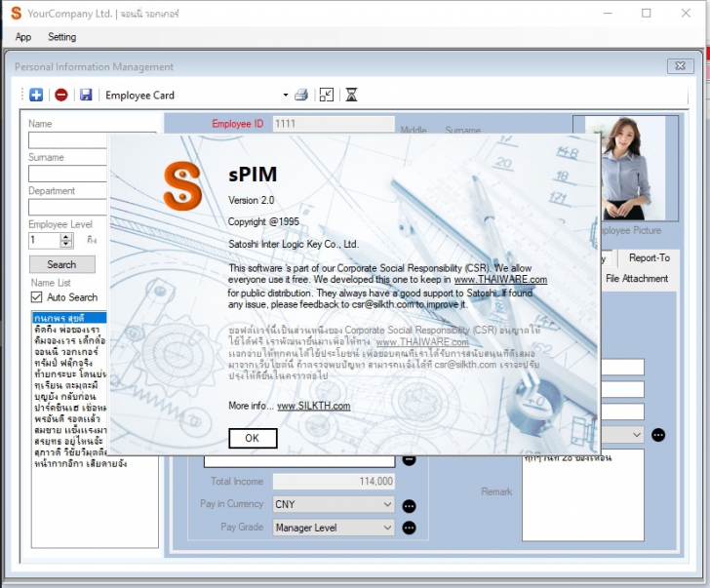Toggle the Auto Search checkbox
Image resolution: width=710 pixels, height=588 pixels.
[x=37, y=297]
